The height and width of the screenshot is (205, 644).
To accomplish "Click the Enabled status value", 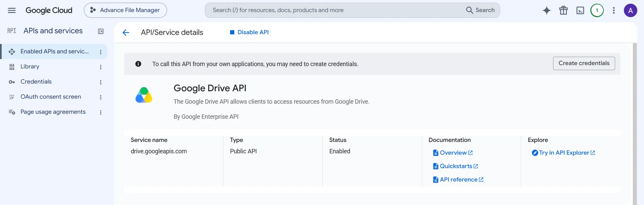I will [340, 151].
